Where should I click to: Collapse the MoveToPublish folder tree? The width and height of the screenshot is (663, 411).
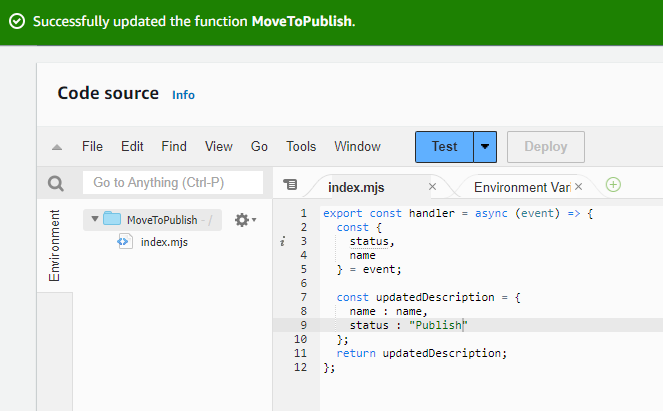tap(95, 220)
